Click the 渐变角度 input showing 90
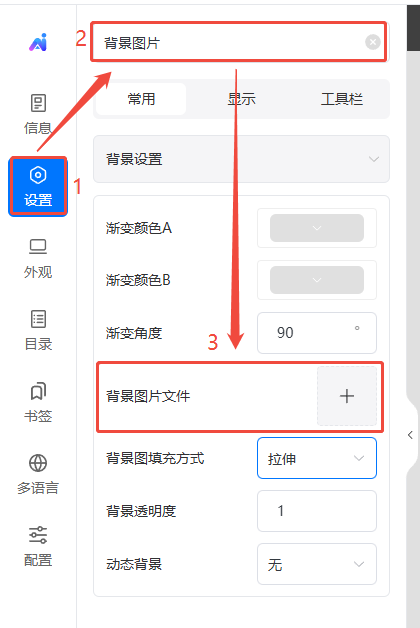The height and width of the screenshot is (628, 420). click(x=317, y=333)
